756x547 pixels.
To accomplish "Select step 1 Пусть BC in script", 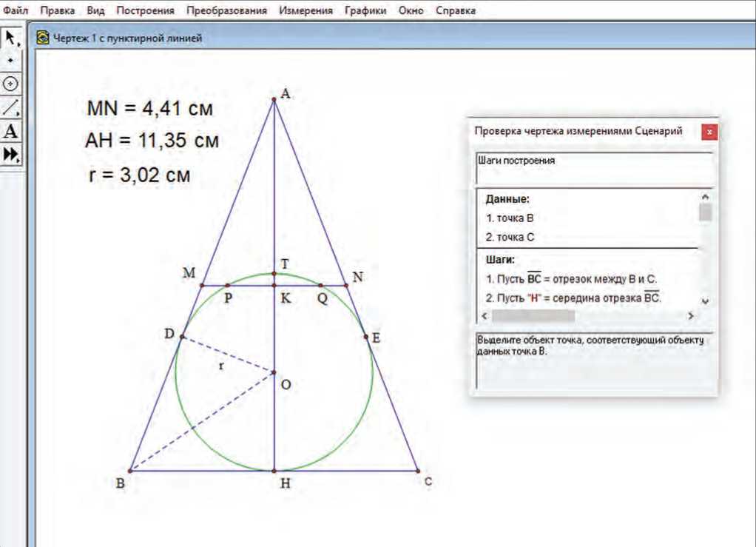I will pyautogui.click(x=571, y=279).
